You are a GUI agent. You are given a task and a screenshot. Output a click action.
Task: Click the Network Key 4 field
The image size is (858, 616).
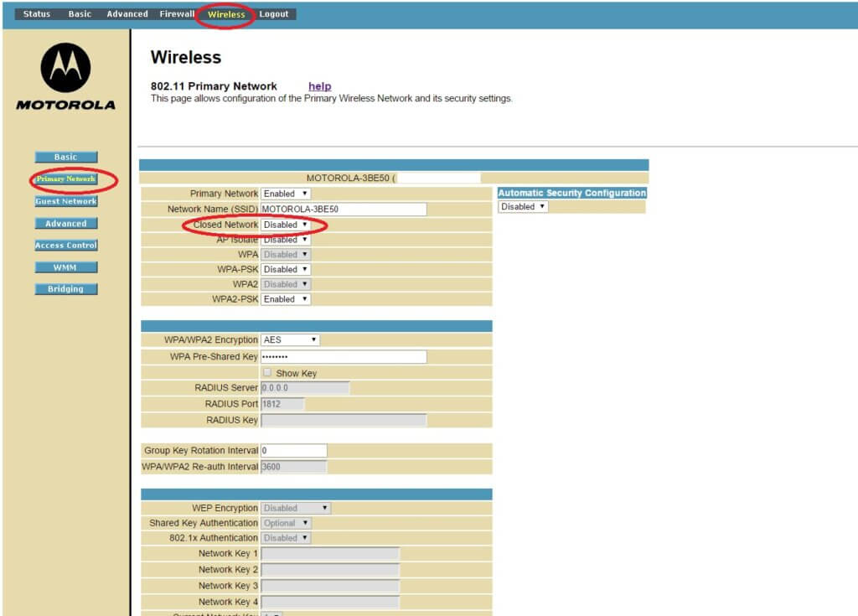[330, 602]
